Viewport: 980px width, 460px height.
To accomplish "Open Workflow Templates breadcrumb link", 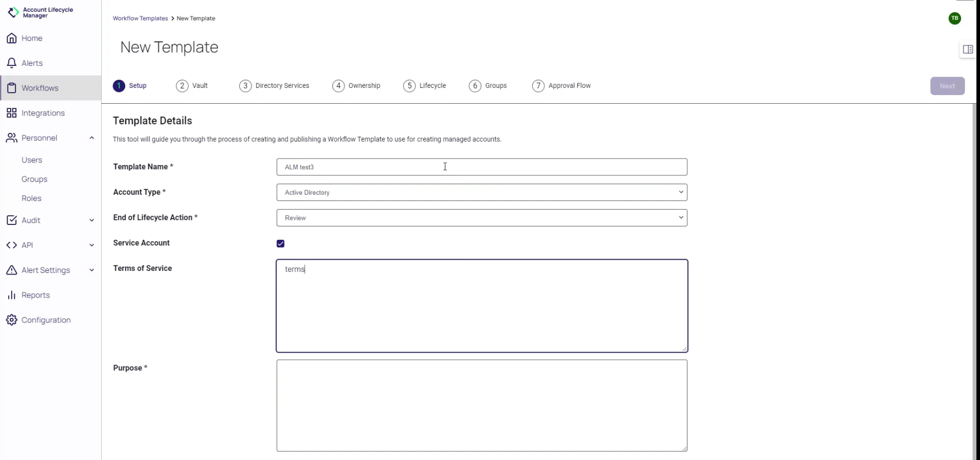I will [140, 18].
